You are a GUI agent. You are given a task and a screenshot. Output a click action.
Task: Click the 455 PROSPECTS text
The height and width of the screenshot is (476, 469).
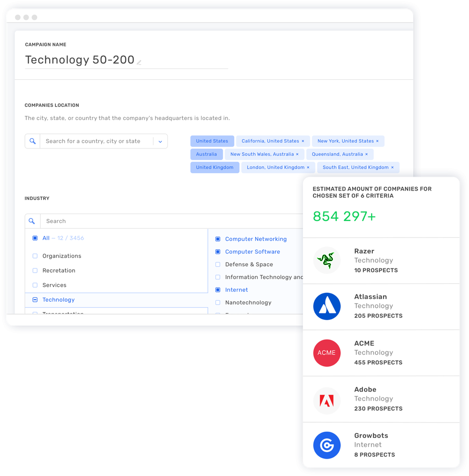pos(378,363)
